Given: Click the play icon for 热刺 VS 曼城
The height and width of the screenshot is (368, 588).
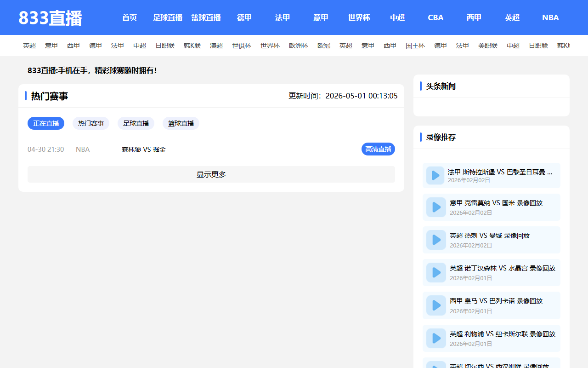Looking at the screenshot, I should [x=436, y=240].
